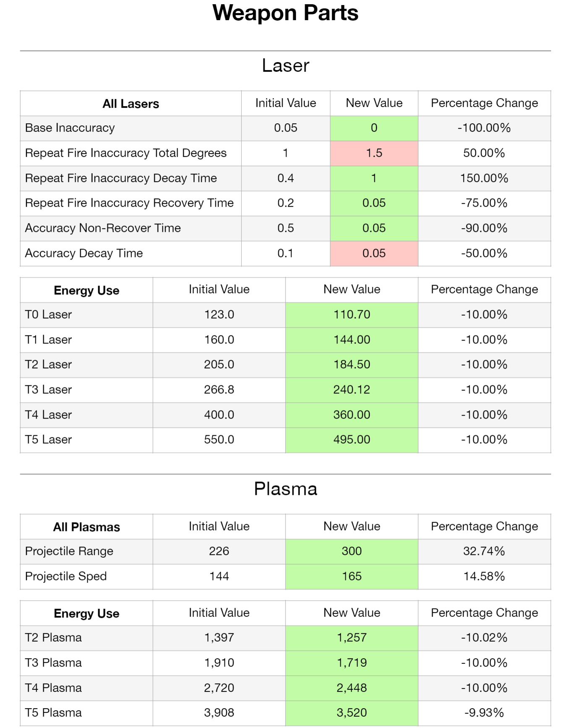Select the 144.00 T1 Laser new value
Viewport: 575px width, 728px height.
[352, 340]
